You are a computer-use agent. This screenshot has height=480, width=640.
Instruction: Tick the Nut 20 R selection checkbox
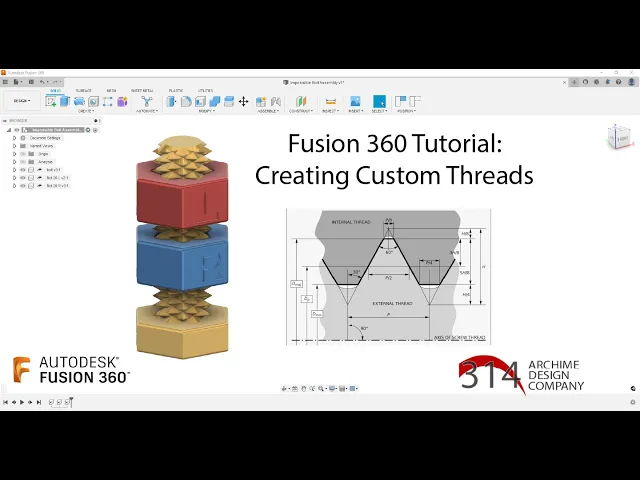coord(31,186)
